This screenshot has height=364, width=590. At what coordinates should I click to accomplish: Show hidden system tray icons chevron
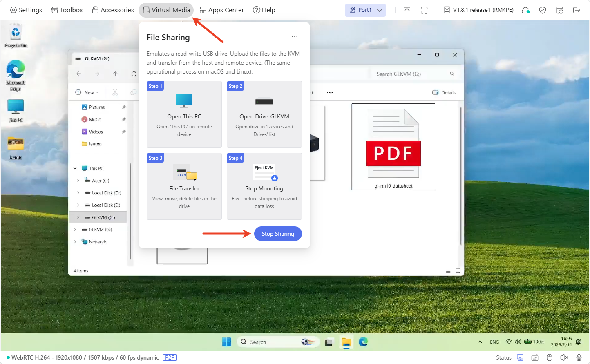480,342
